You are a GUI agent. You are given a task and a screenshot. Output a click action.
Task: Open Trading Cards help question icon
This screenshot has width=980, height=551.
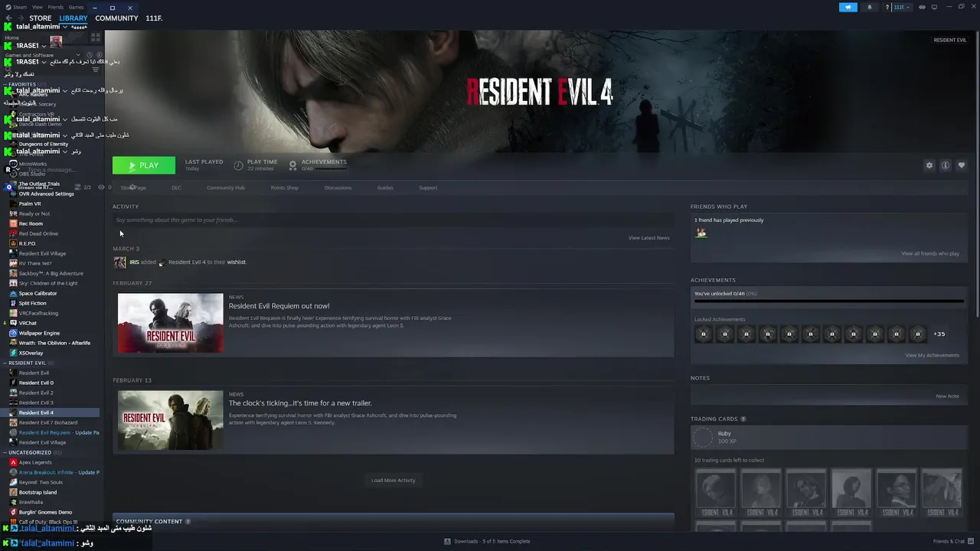click(743, 419)
